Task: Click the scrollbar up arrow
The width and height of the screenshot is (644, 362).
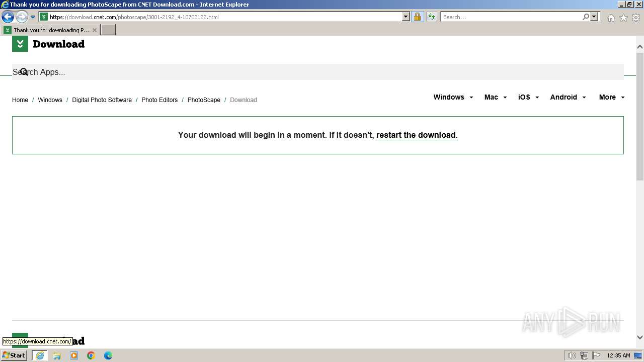Action: 640,47
